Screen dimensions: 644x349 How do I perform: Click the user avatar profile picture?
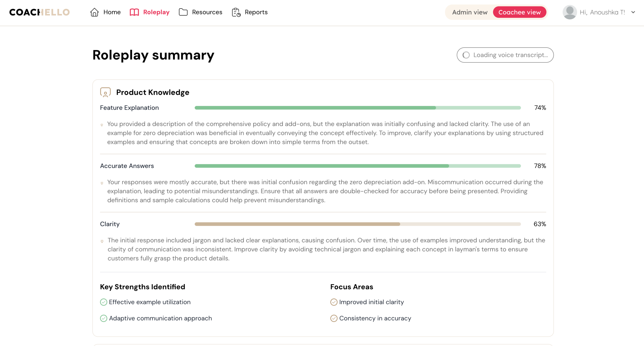point(569,12)
